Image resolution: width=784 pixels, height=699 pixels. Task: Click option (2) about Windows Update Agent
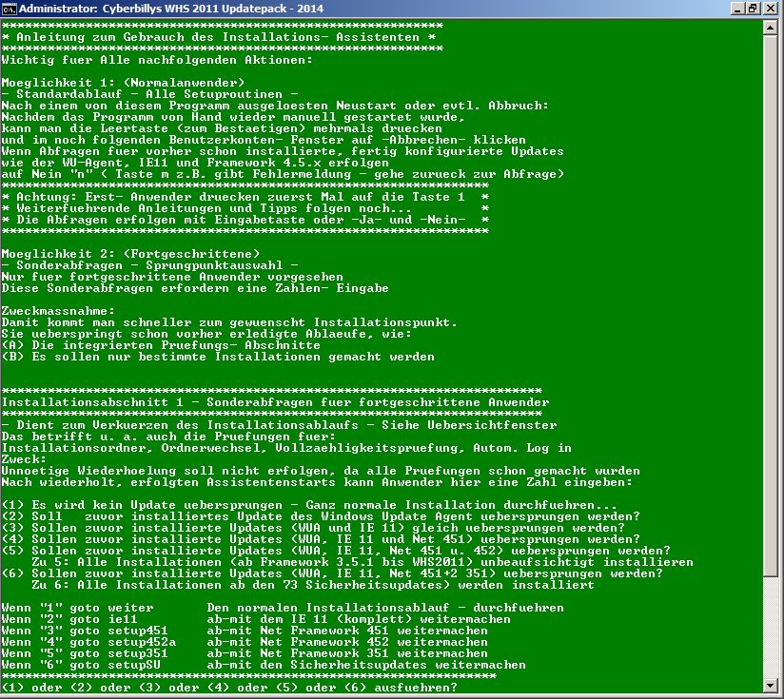[321, 515]
